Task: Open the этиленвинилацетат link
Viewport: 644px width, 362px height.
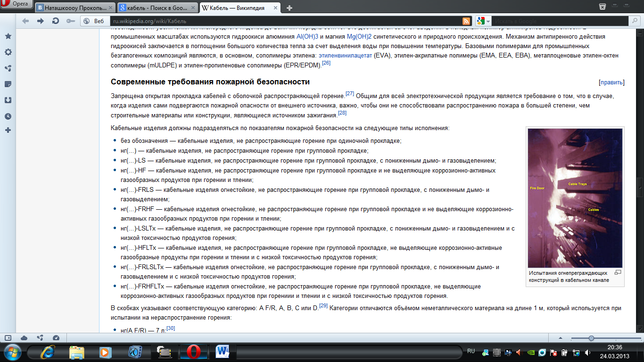Action: coord(346,56)
